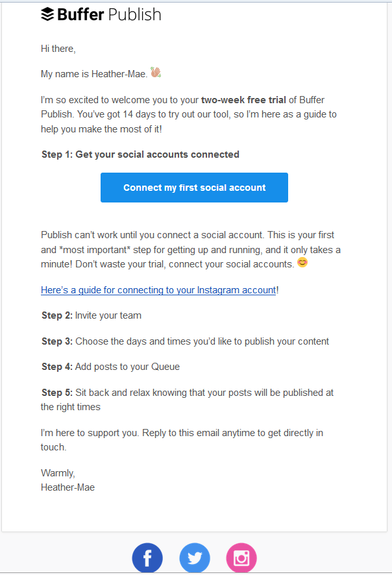392x575 pixels.
Task: Click the Hi there greeting
Action: point(58,49)
